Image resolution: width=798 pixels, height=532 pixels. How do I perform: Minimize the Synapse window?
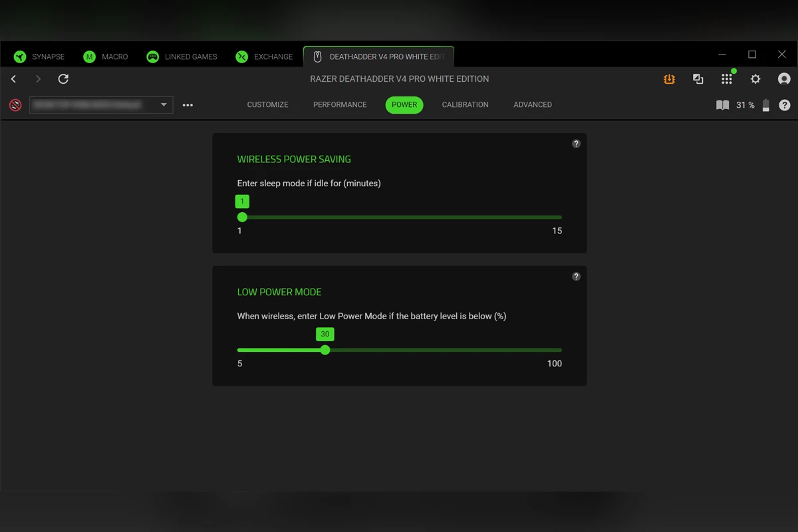coord(723,55)
